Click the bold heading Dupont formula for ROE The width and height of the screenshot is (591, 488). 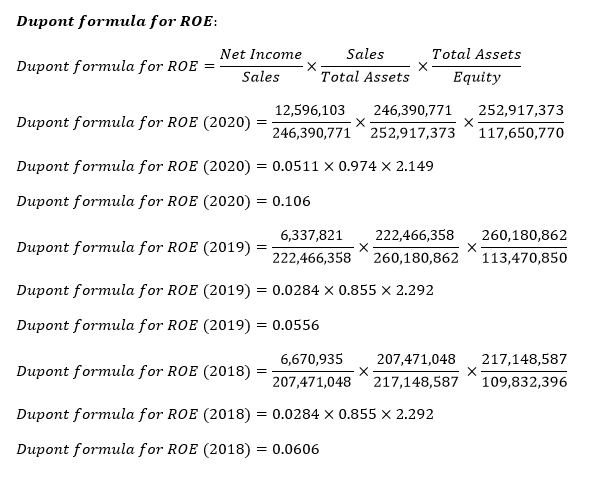115,22
